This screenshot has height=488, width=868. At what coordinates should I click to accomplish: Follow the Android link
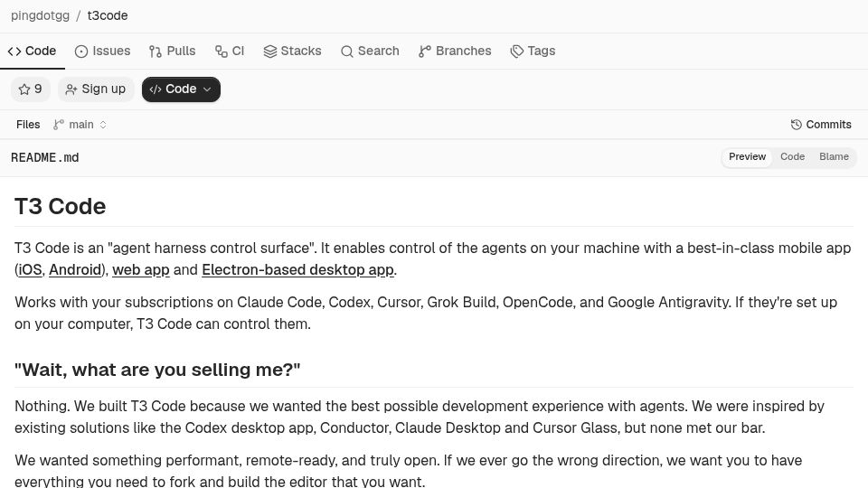tap(75, 269)
